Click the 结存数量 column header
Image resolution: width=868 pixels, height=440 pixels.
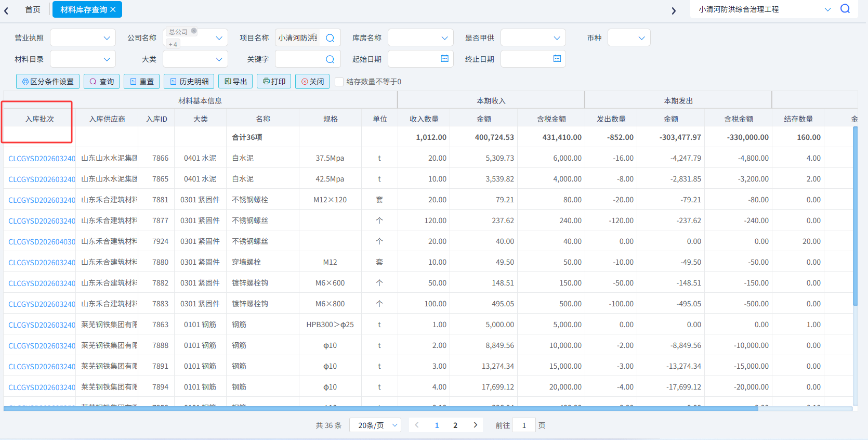point(798,119)
